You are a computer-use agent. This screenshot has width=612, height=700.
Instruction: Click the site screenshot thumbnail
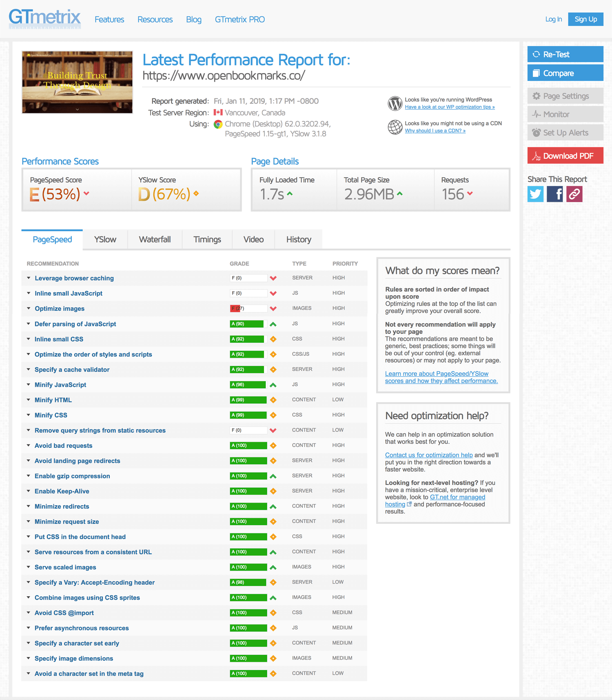77,82
